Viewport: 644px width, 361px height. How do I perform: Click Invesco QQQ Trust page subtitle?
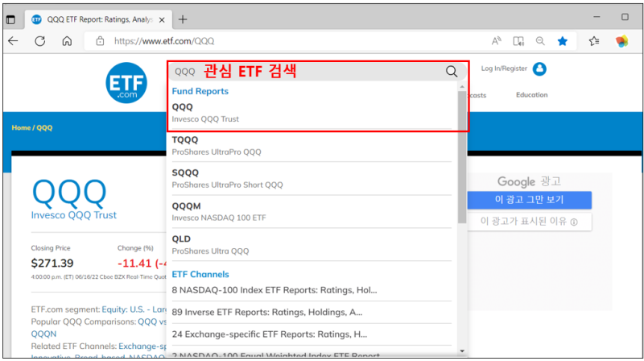pyautogui.click(x=74, y=215)
